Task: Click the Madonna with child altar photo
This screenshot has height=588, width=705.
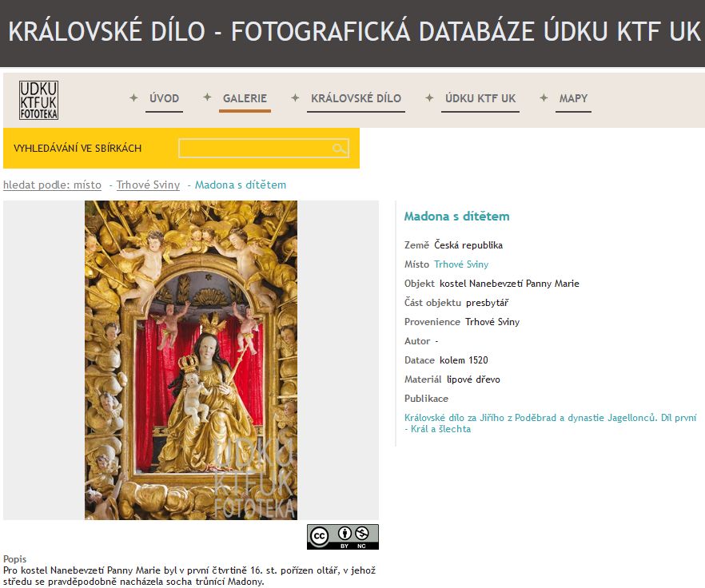Action: (x=191, y=360)
